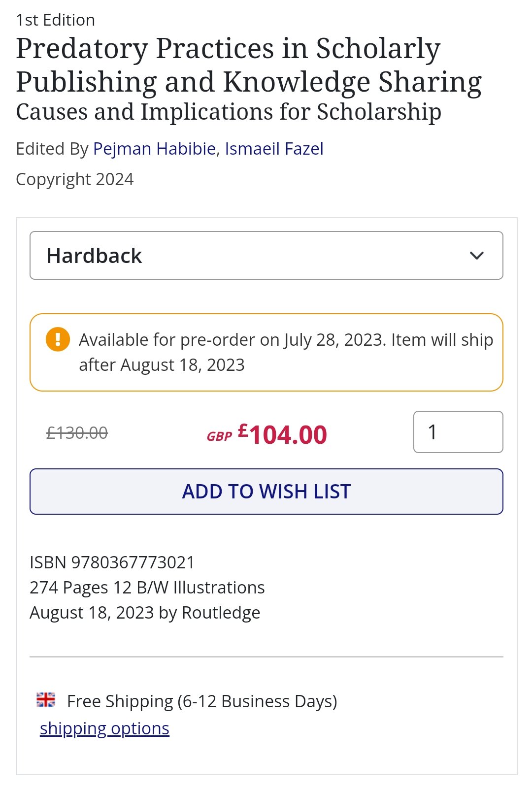
Task: Click the Free Shipping business days text
Action: (x=202, y=701)
